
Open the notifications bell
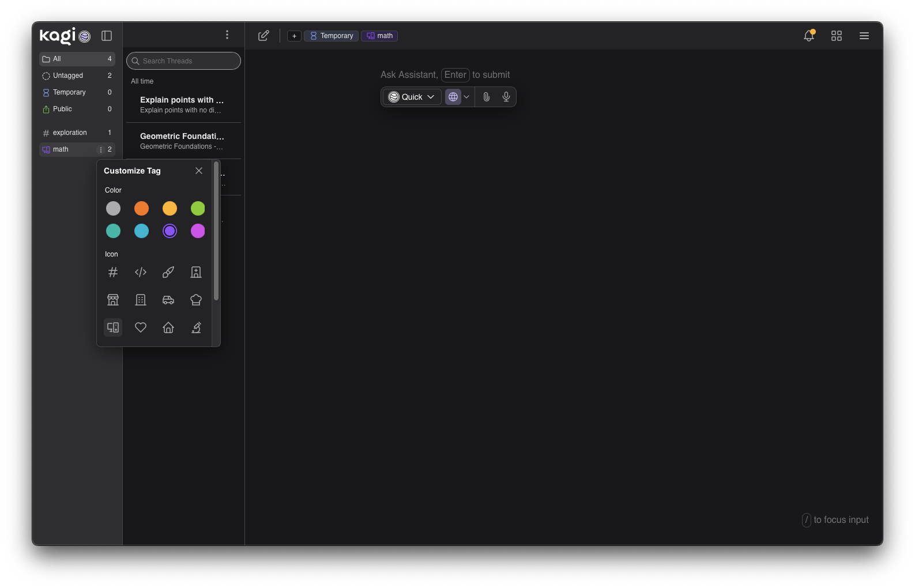coord(809,36)
